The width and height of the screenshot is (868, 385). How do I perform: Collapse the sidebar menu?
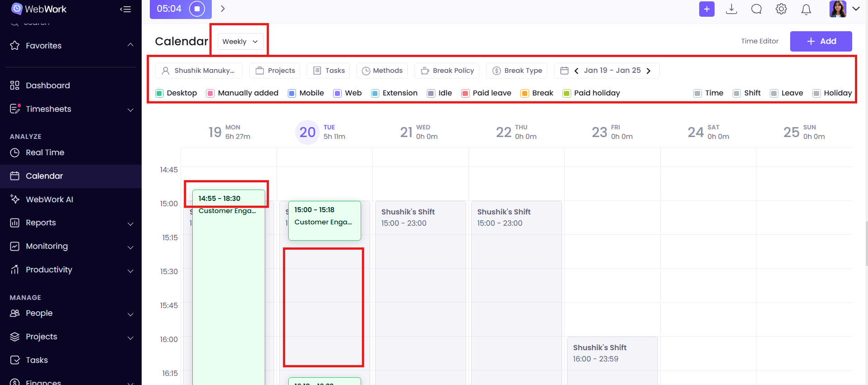pos(125,9)
